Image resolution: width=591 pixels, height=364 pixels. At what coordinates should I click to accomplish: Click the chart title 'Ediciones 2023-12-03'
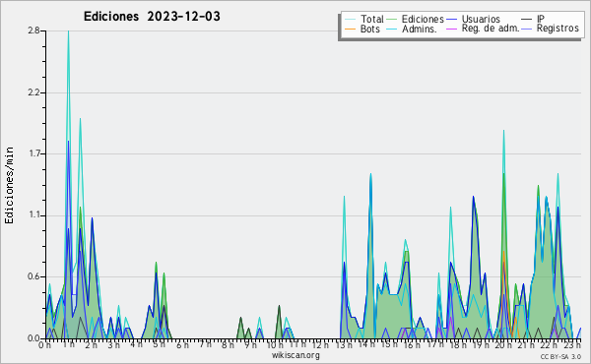pyautogui.click(x=152, y=17)
